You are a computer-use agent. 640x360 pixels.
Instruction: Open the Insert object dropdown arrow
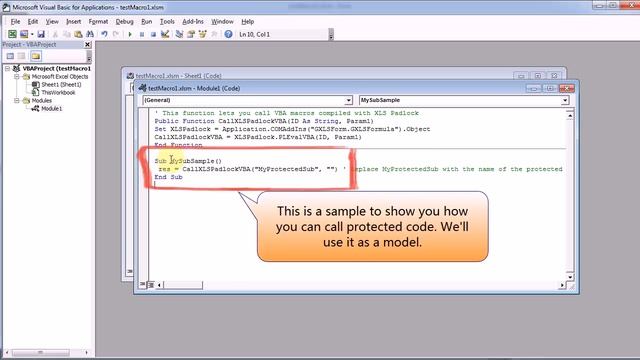pos(32,34)
